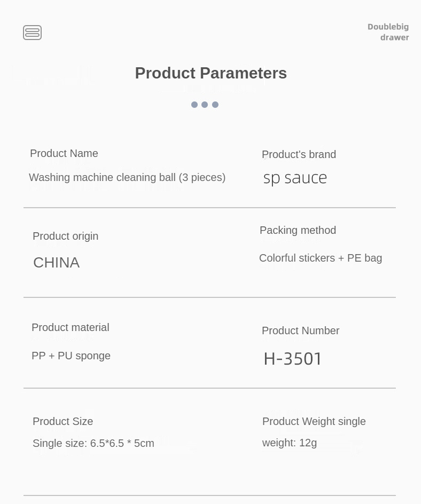This screenshot has width=422, height=504.
Task: Click the Doublebig drawer logo text
Action: click(388, 32)
